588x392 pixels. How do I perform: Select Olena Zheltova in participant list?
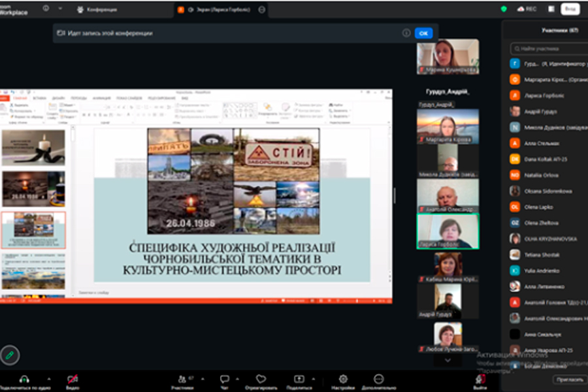coord(549,223)
